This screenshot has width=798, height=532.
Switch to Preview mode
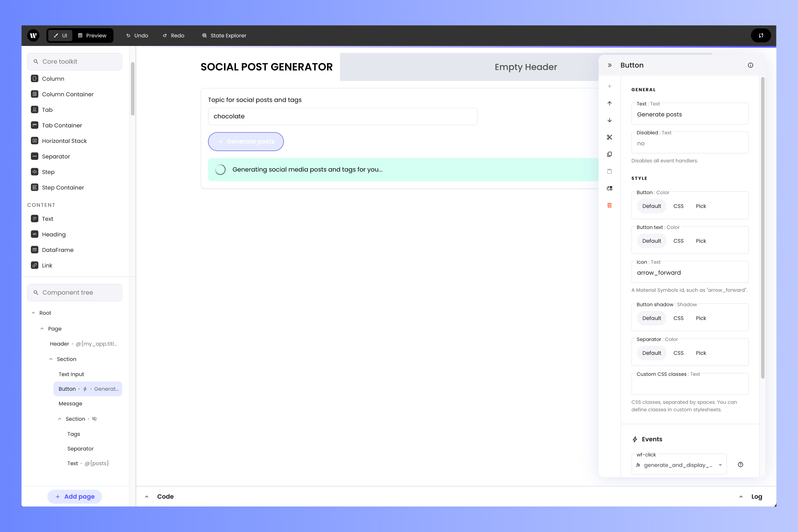(92, 35)
